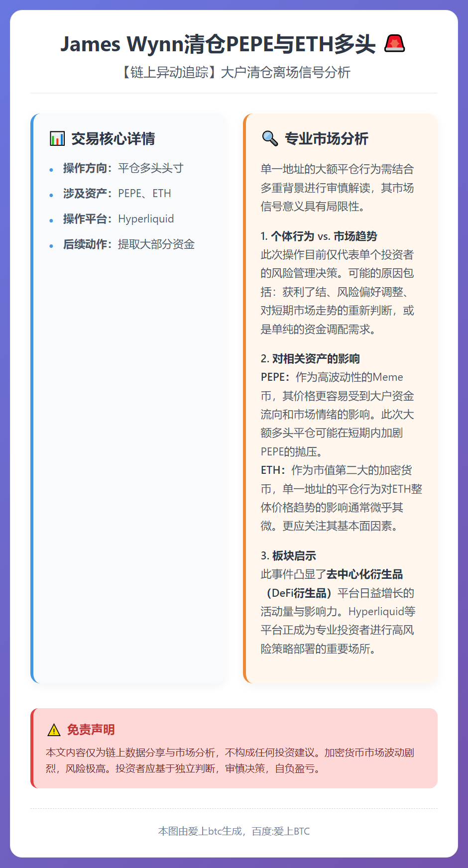This screenshot has width=468, height=868.
Task: Click the subheading 2. 对相关资产的影响
Action: 310,358
